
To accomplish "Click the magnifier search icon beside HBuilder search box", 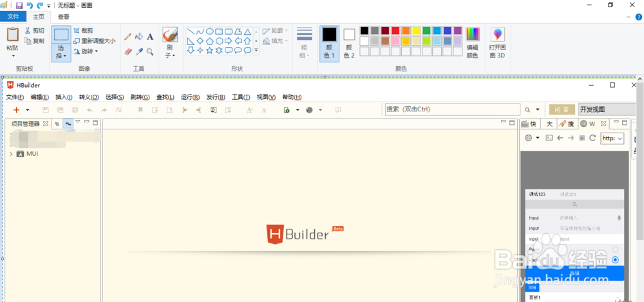I will point(528,109).
